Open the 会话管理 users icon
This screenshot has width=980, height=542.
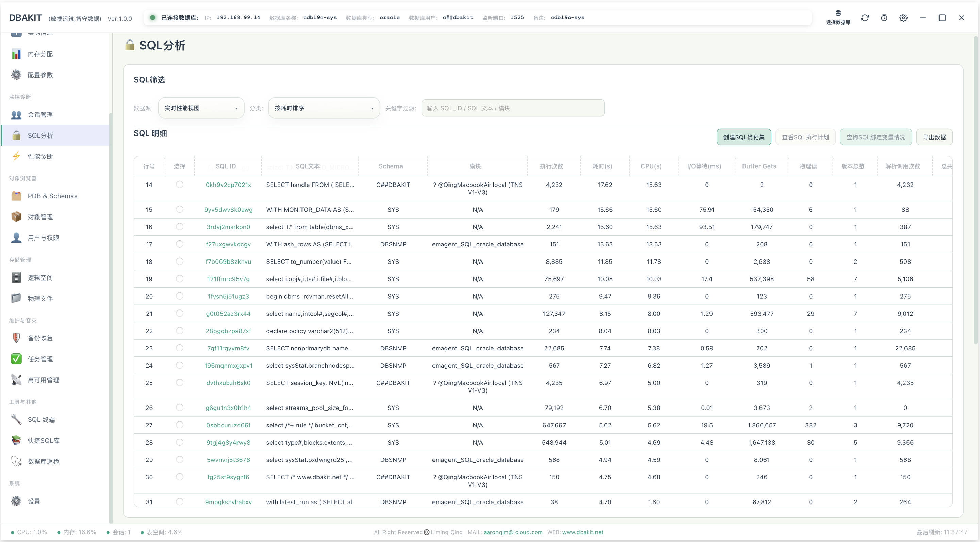(16, 115)
